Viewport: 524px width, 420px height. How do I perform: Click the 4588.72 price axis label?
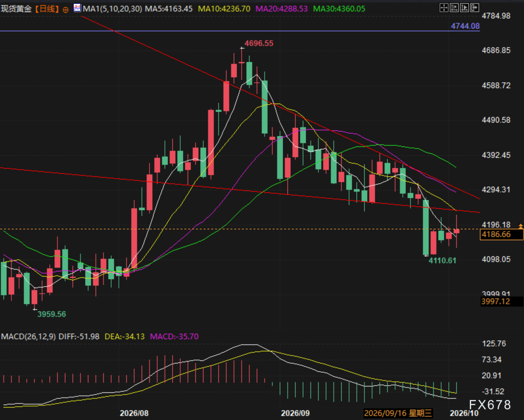point(496,86)
